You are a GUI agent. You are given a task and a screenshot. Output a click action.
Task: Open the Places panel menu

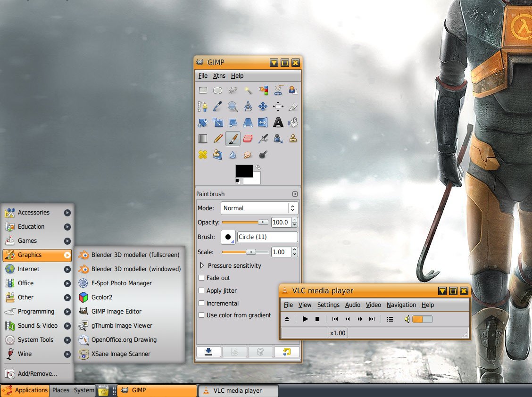pyautogui.click(x=61, y=390)
